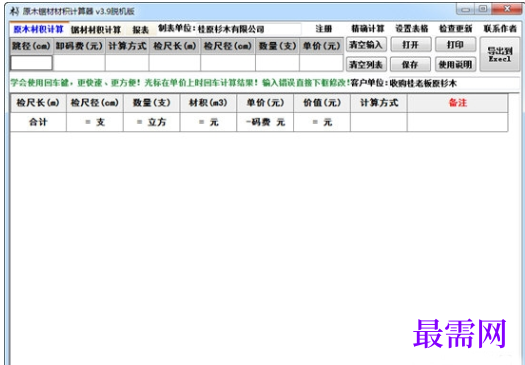
Task: Open the 报表 tab
Action: click(x=140, y=29)
